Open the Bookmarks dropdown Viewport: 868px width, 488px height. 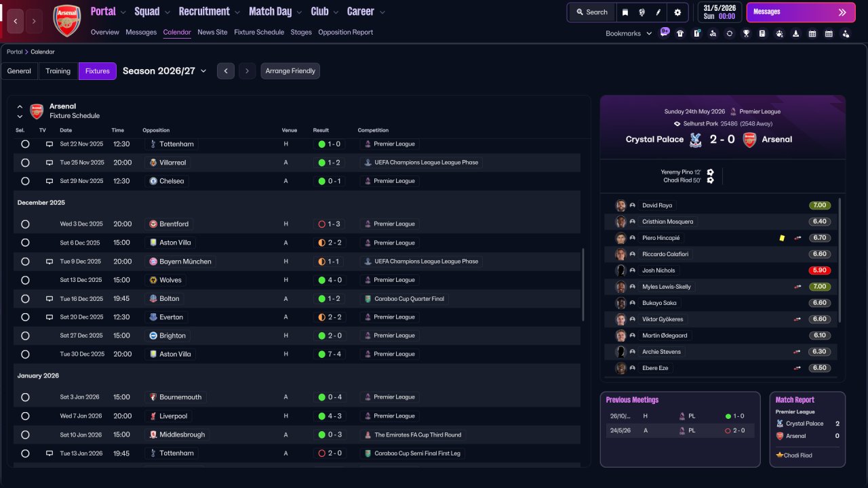(629, 33)
